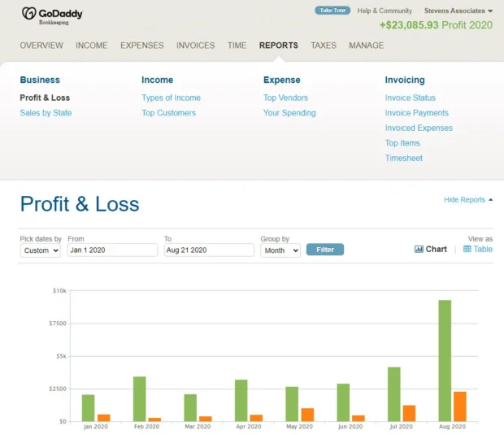Expand the Stevens Associates account menu
504x435 pixels.
point(458,11)
